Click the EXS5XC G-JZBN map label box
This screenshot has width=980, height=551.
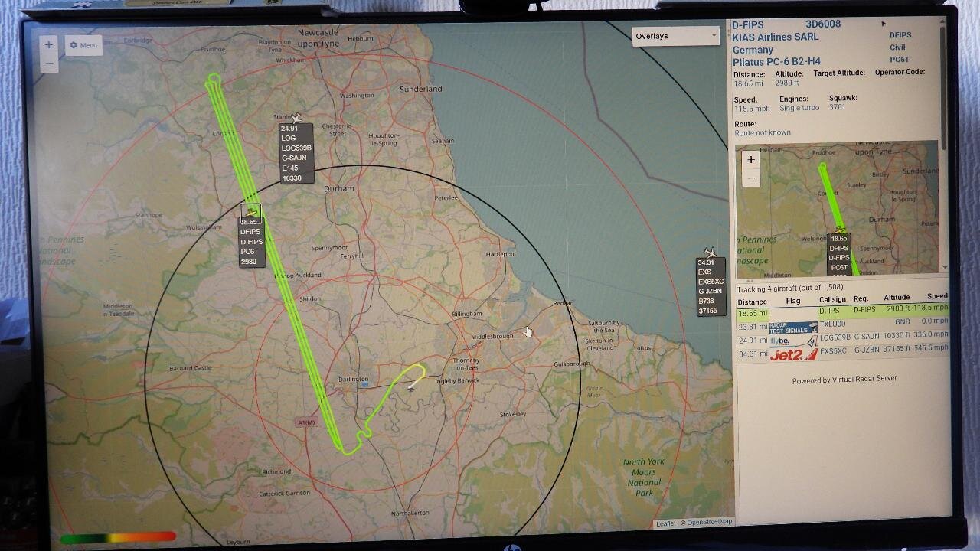coord(710,287)
